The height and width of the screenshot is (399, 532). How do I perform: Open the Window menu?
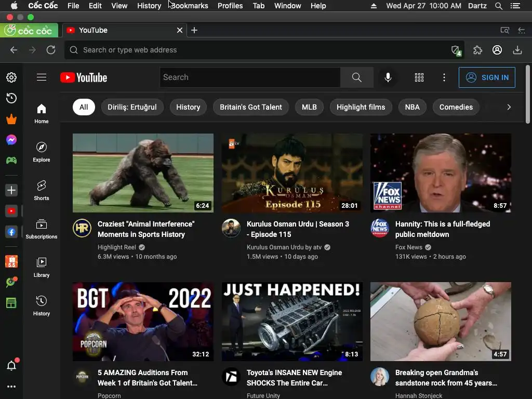(x=287, y=6)
